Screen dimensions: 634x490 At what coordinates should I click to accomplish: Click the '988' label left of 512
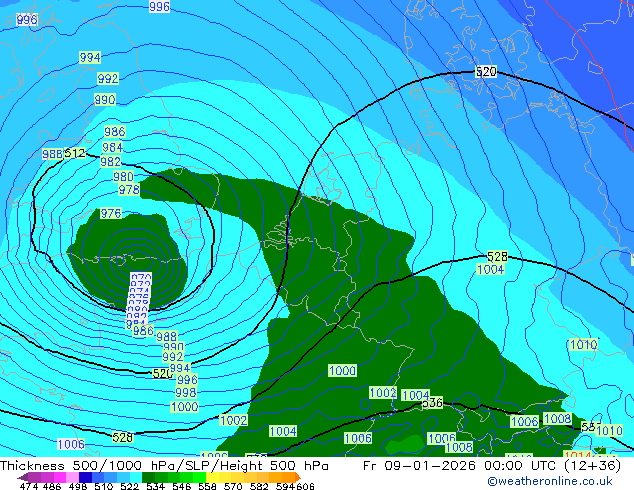coord(53,154)
